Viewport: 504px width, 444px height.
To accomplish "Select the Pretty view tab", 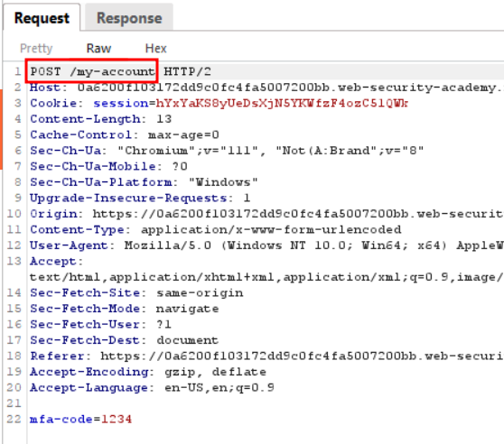I will point(36,49).
